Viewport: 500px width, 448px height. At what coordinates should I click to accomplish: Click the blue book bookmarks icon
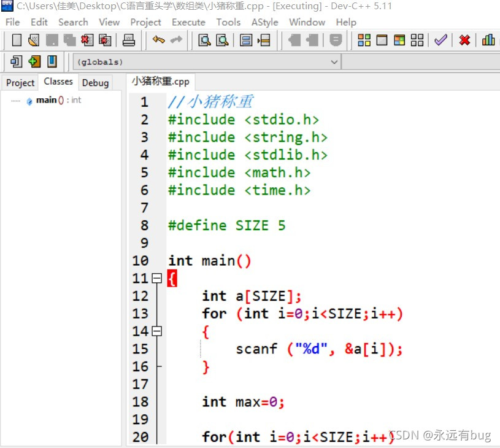click(52, 61)
